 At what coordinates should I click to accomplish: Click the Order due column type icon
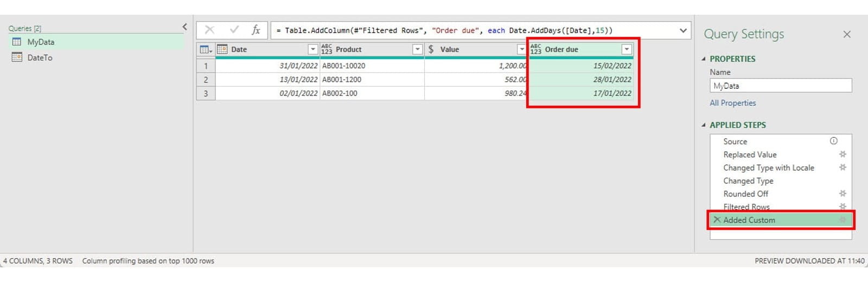tap(536, 49)
